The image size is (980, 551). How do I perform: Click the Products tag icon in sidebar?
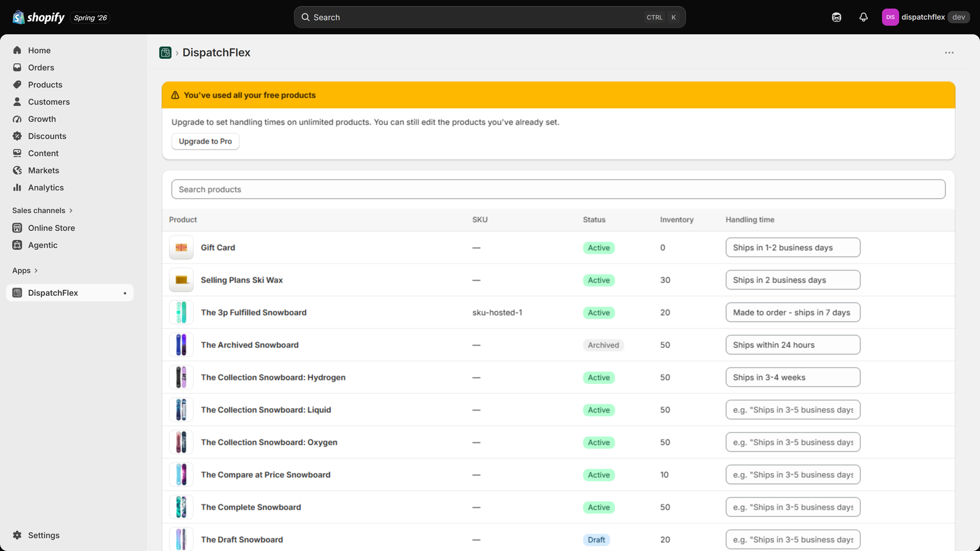pos(17,84)
